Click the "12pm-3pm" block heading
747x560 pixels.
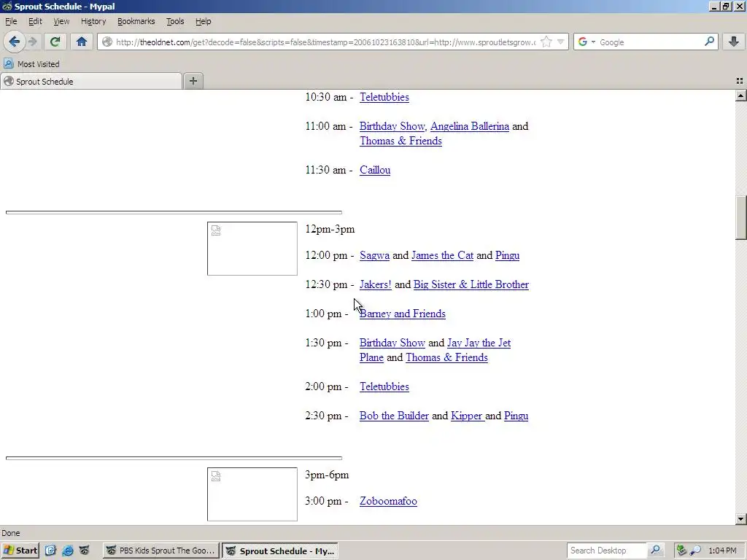coord(330,229)
